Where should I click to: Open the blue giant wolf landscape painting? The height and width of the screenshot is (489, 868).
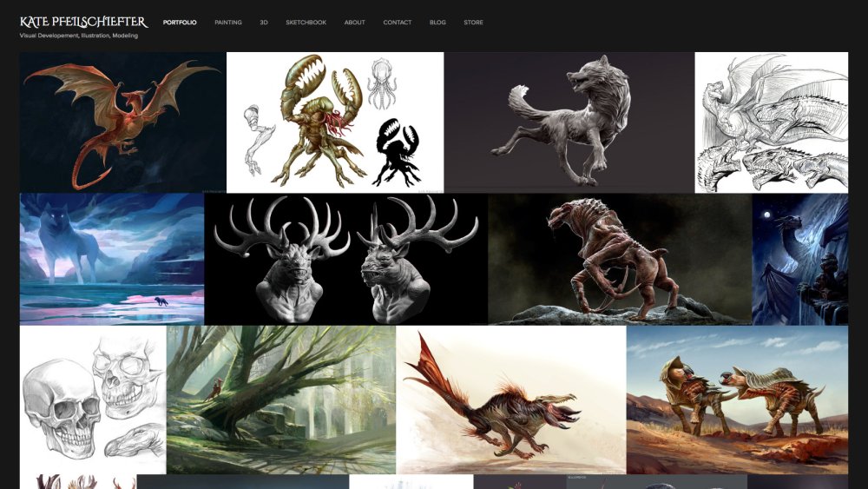click(x=112, y=259)
